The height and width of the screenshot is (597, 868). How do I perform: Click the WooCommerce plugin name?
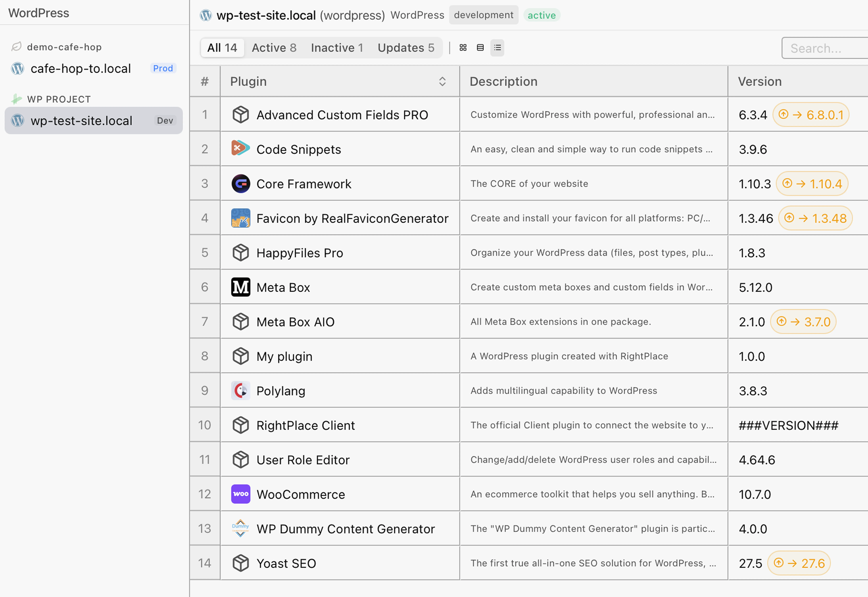click(x=301, y=494)
